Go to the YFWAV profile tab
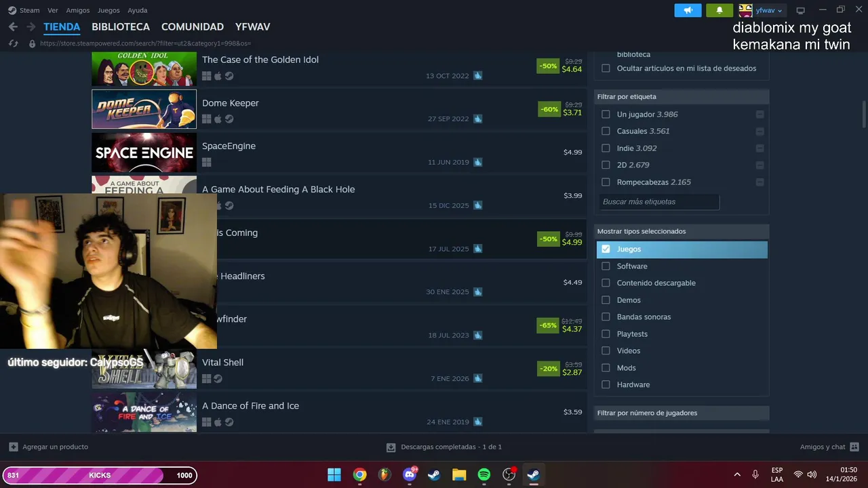This screenshot has height=488, width=868. 253,27
